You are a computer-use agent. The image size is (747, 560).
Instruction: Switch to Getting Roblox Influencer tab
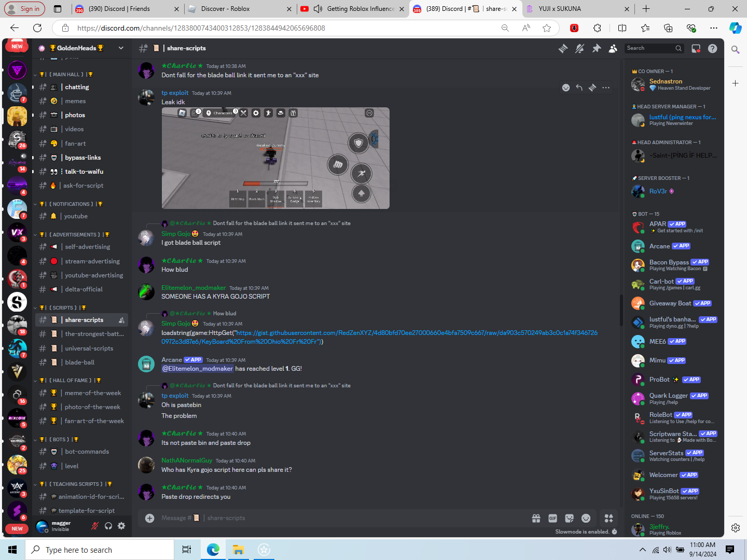click(x=352, y=9)
